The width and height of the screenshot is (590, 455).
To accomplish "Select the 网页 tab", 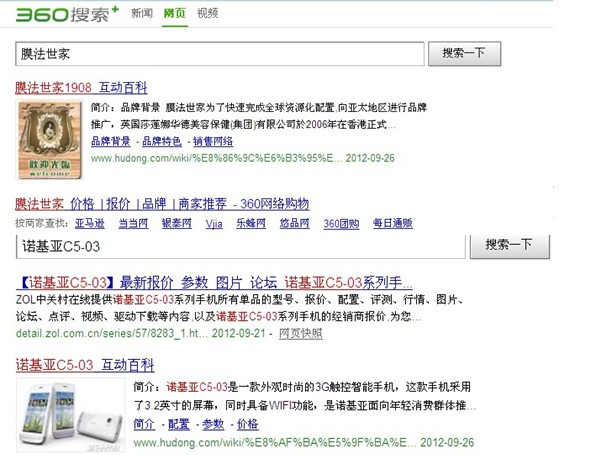I will (175, 13).
